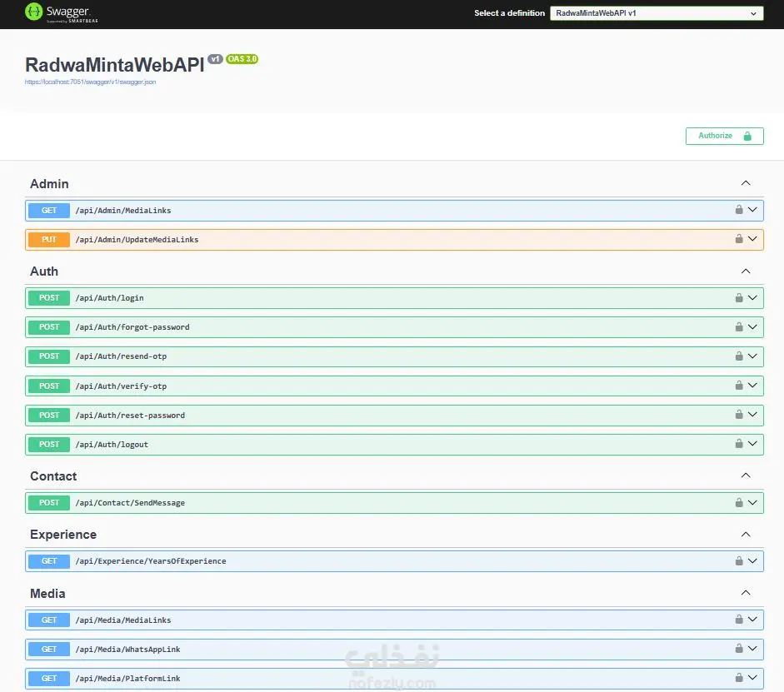Collapse the Admin section with its chevron
Image resolution: width=784 pixels, height=692 pixels.
pyautogui.click(x=746, y=183)
